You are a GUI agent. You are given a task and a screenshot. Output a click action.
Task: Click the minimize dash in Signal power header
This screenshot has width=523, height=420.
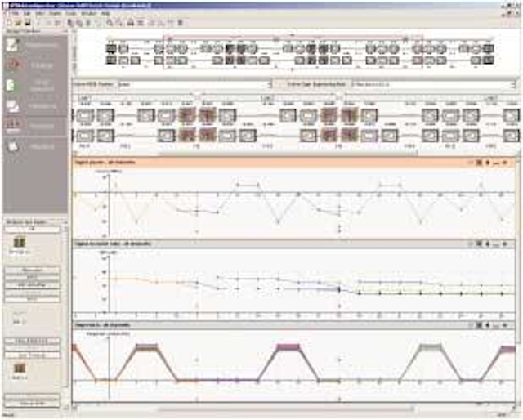click(x=496, y=163)
